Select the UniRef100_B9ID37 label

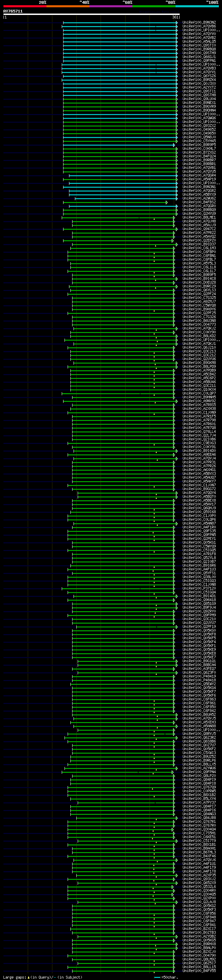(x=199, y=244)
